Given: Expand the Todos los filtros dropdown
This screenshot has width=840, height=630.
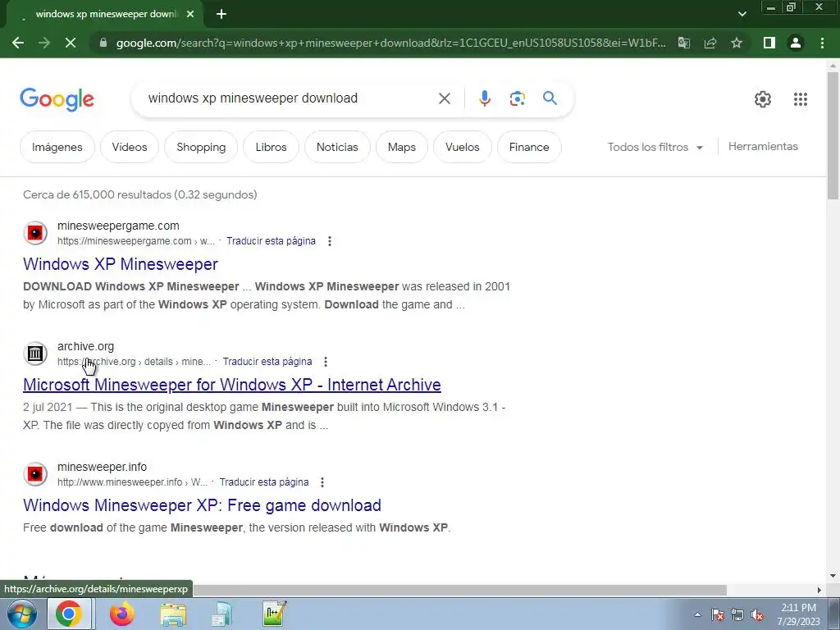Looking at the screenshot, I should pyautogui.click(x=655, y=147).
